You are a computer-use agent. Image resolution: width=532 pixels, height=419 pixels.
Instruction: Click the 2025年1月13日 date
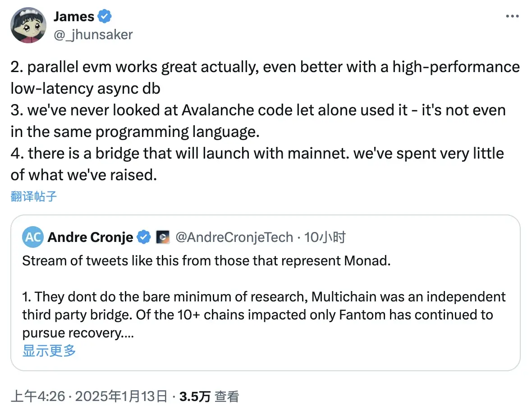(121, 396)
